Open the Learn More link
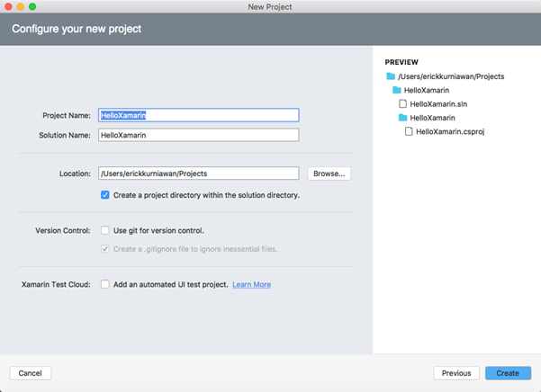 click(x=251, y=284)
